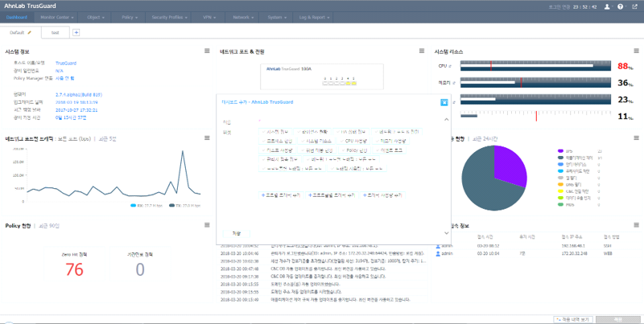Toggle the 이벤트 로그 widget checkbox
The image size is (644, 324).
pos(377,150)
